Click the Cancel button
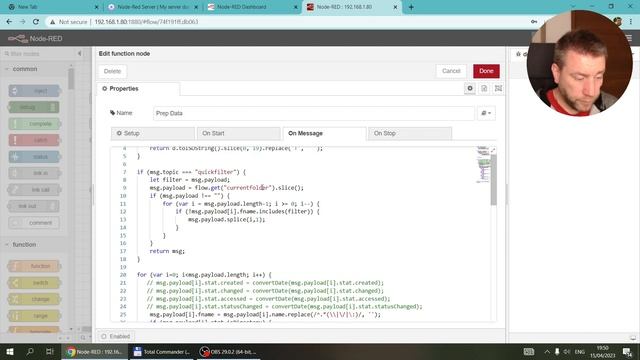This screenshot has height=360, width=640. [x=451, y=71]
